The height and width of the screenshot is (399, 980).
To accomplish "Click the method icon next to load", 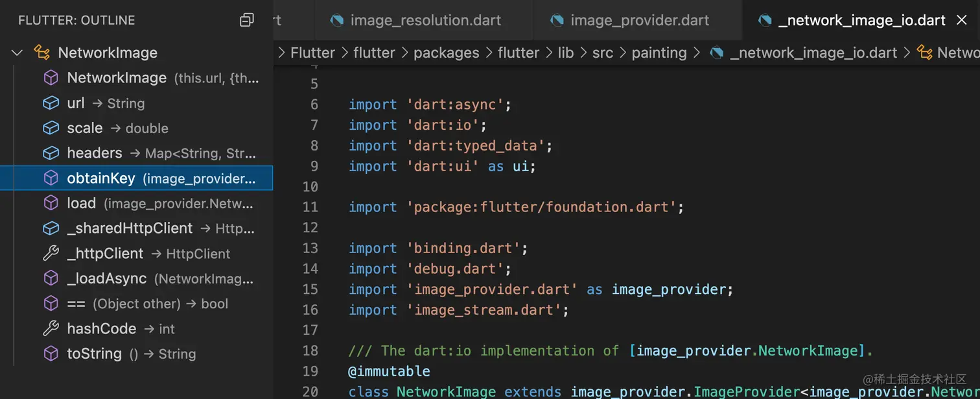I will 51,203.
